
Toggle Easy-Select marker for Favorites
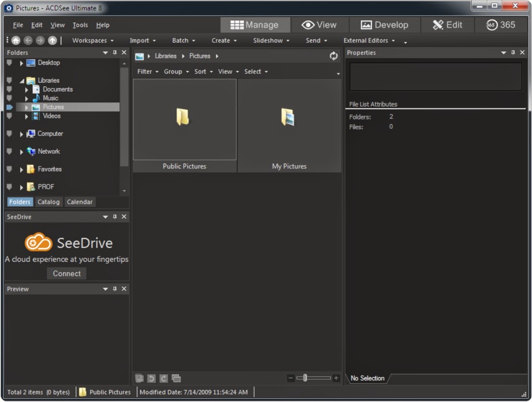point(9,169)
